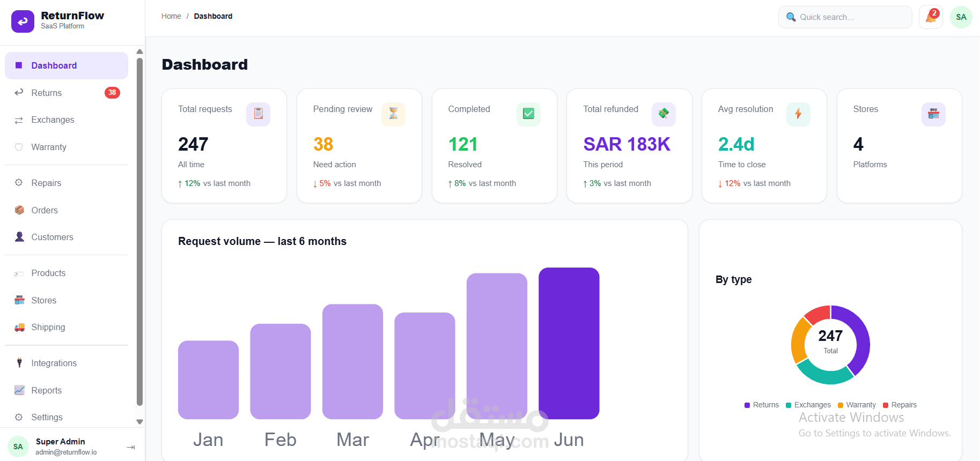Click the Integrations plug icon
Viewport: 980px width, 461px height.
click(x=19, y=363)
